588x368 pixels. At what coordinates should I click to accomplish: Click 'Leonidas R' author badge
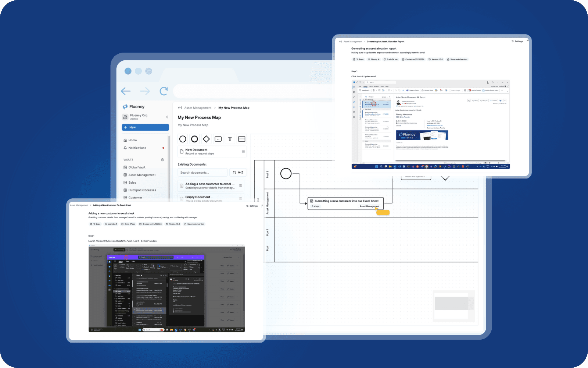pyautogui.click(x=111, y=224)
